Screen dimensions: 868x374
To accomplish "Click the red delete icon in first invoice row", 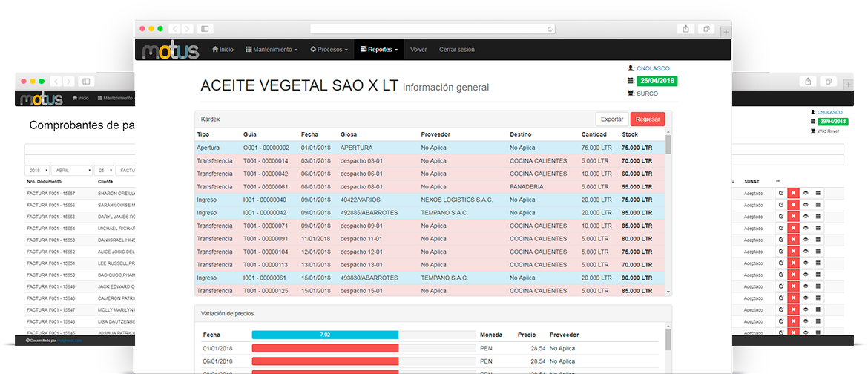I will [x=792, y=193].
